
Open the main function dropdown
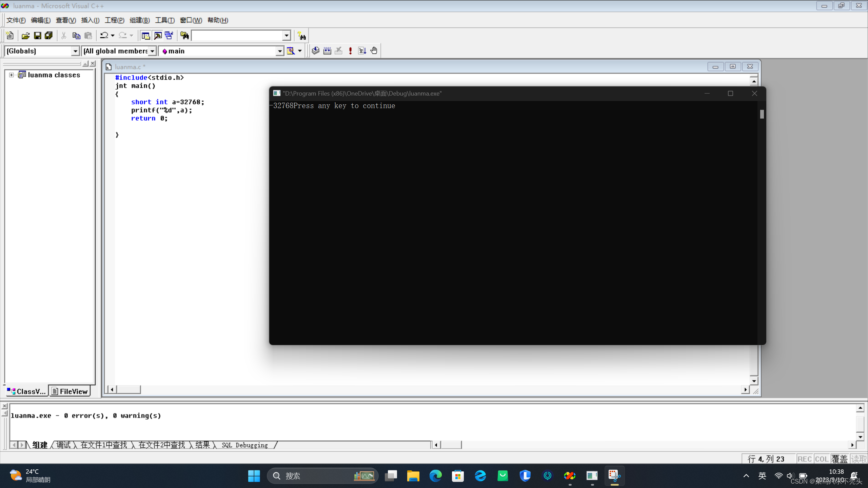279,51
